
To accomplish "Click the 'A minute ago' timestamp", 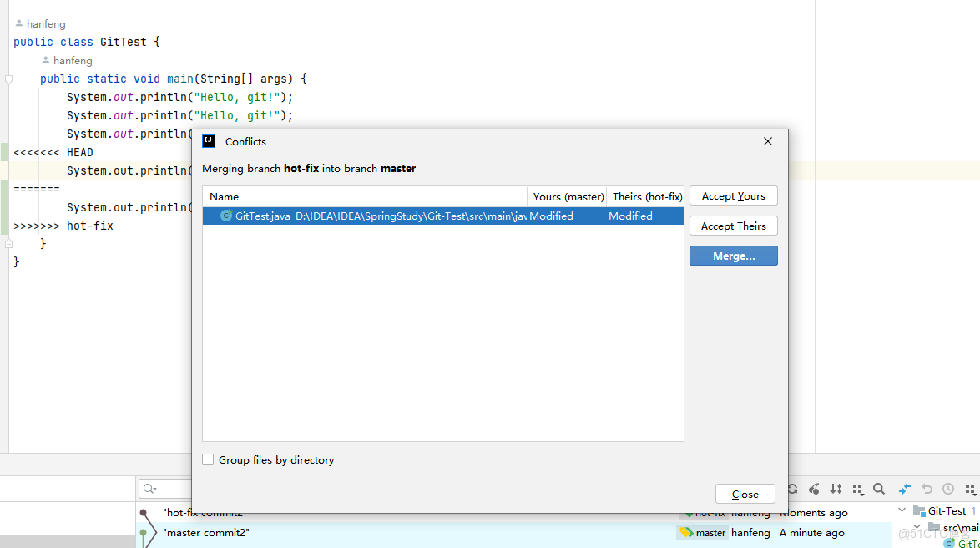I will click(x=812, y=533).
